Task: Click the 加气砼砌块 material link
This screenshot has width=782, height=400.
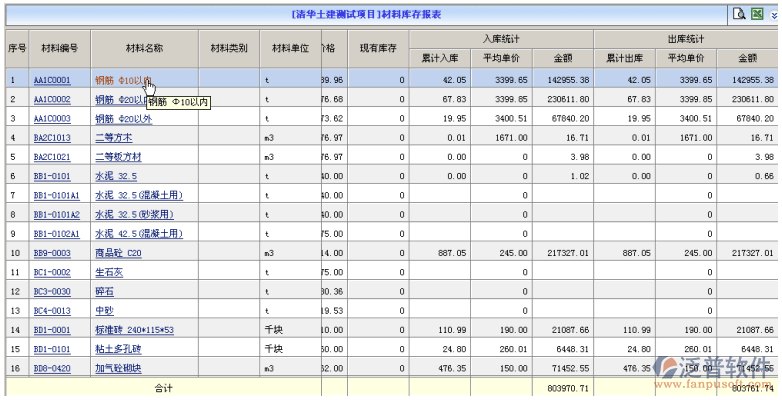Action: 118,368
